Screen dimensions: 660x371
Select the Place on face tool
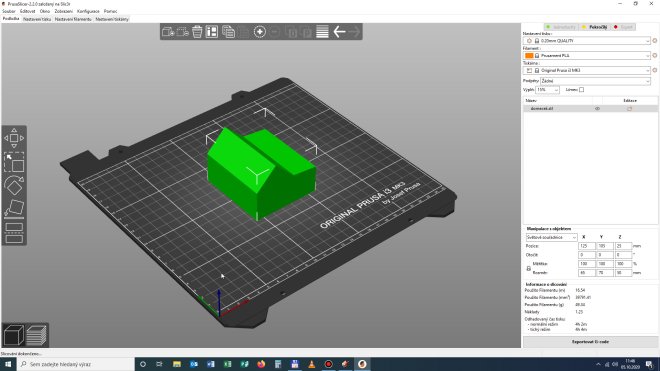(x=14, y=208)
